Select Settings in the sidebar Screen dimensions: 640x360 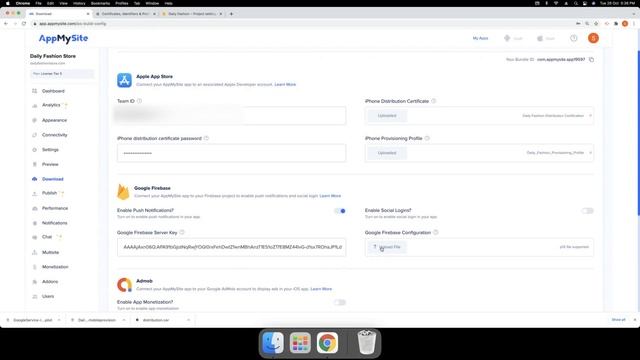[x=50, y=150]
